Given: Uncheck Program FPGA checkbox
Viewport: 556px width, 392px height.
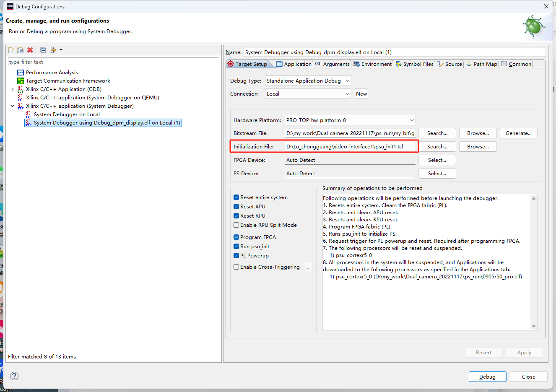Looking at the screenshot, I should [236, 237].
